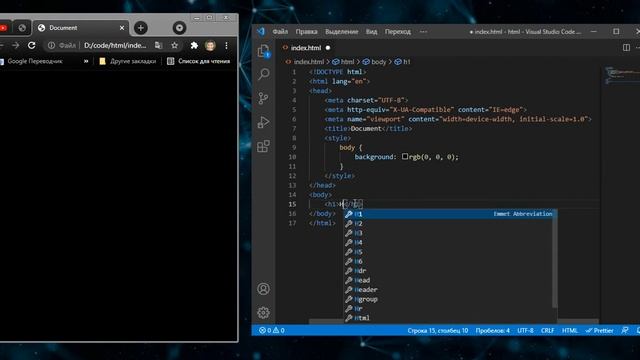
Task: Close the Document tab in Chrome
Action: (122, 28)
